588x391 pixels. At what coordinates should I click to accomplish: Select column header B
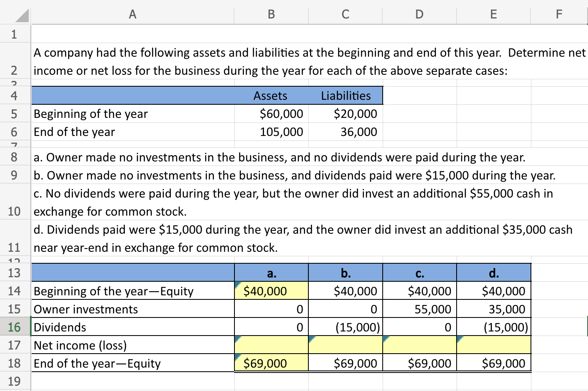point(271,14)
